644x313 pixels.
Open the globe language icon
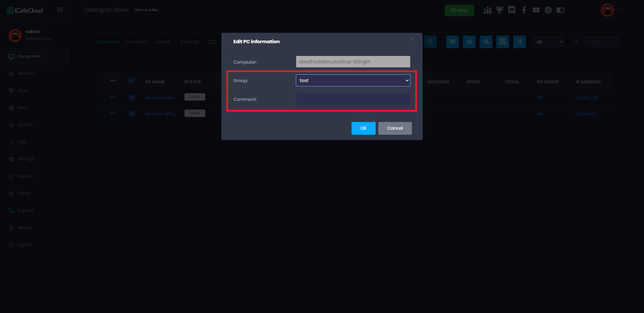[x=548, y=10]
